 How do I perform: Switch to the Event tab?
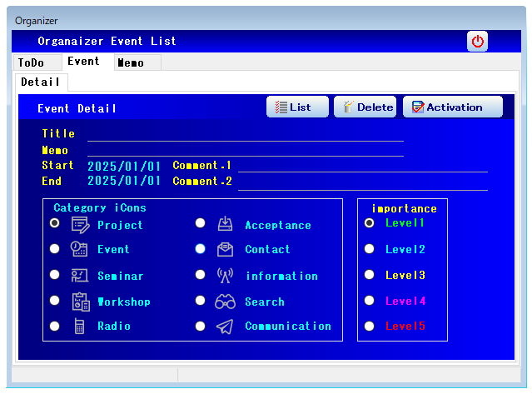87,62
